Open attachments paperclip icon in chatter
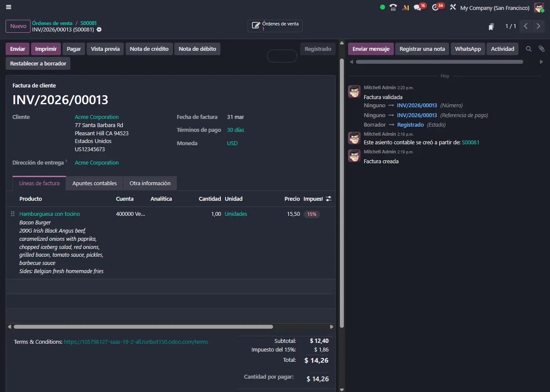The image size is (550, 392). [x=541, y=49]
